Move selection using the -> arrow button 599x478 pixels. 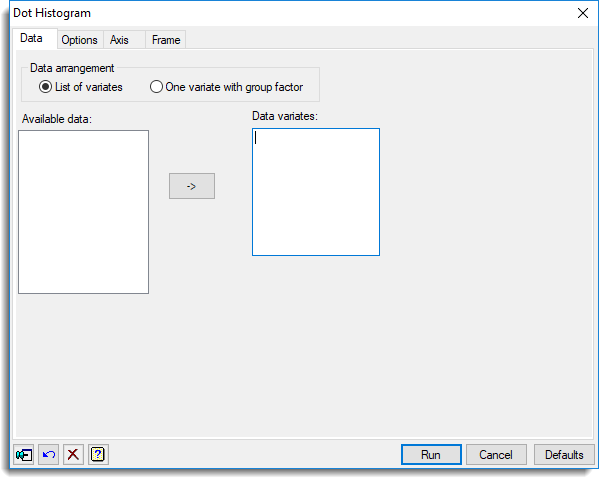point(192,186)
